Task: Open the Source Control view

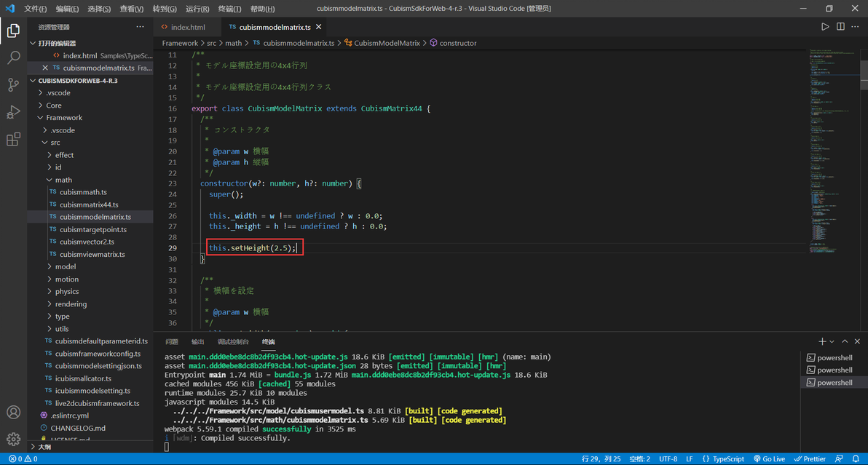Action: (x=13, y=84)
